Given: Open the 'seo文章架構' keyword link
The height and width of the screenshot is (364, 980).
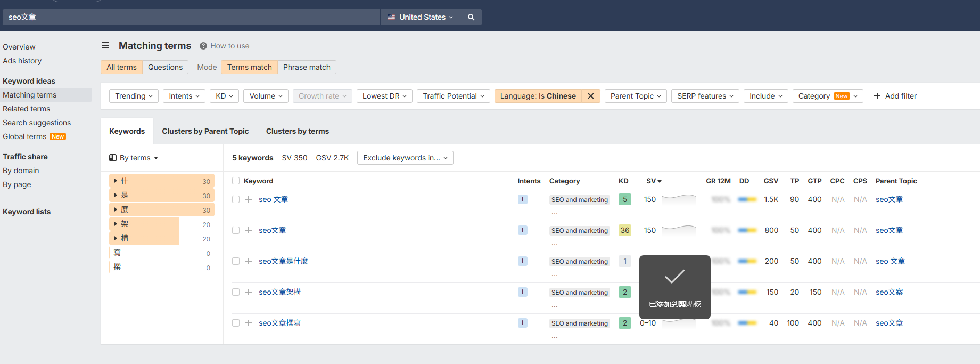Looking at the screenshot, I should (279, 292).
